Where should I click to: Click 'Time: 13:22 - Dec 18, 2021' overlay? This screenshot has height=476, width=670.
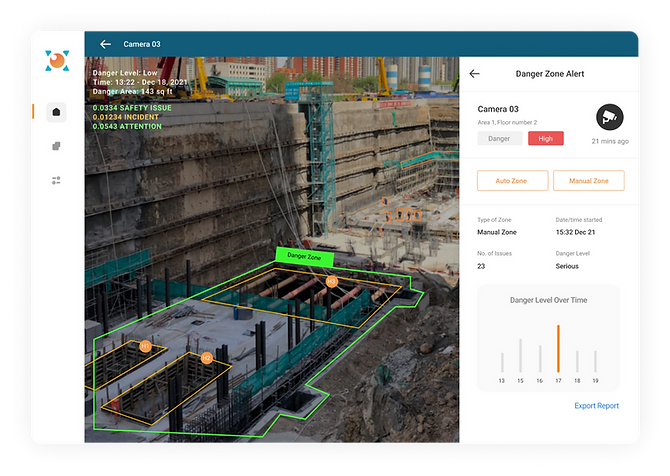[x=140, y=82]
